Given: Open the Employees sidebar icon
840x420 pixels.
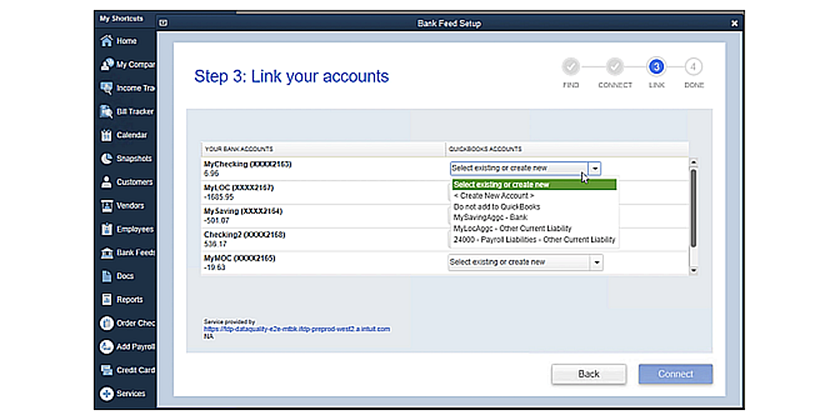Looking at the screenshot, I should click(106, 229).
